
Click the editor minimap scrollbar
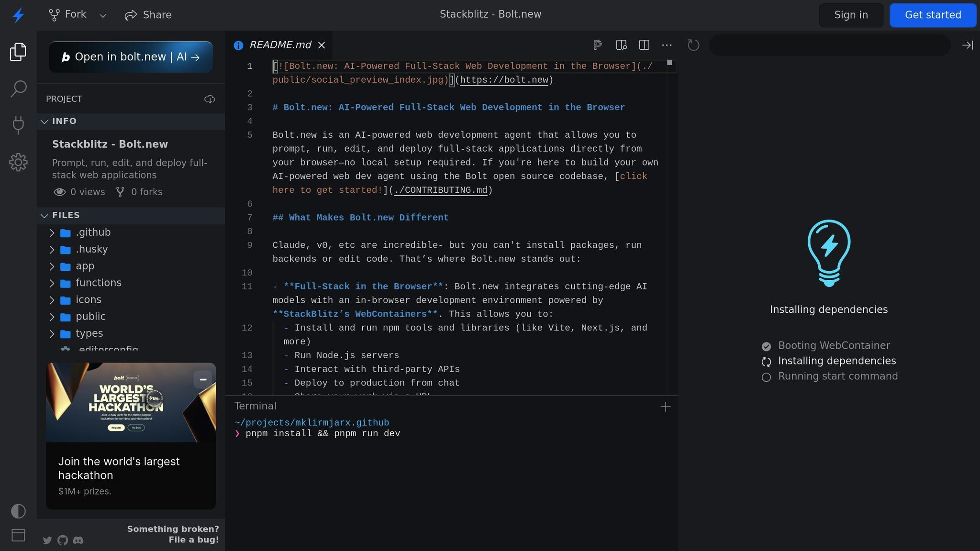[x=672, y=227]
